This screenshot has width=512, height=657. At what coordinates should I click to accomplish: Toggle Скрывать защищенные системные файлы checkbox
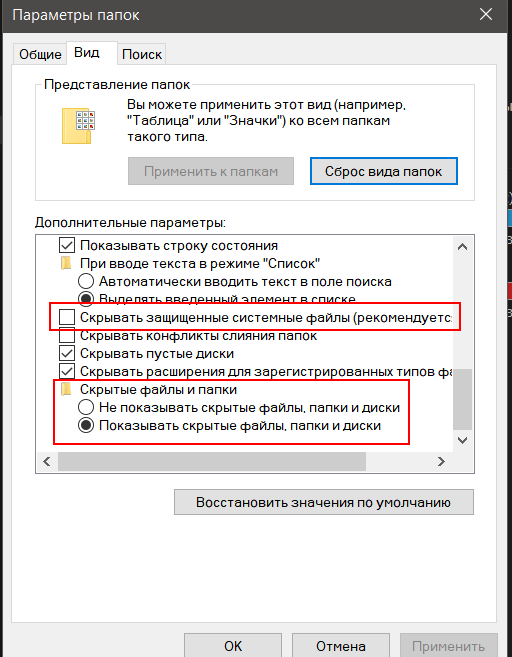click(67, 318)
